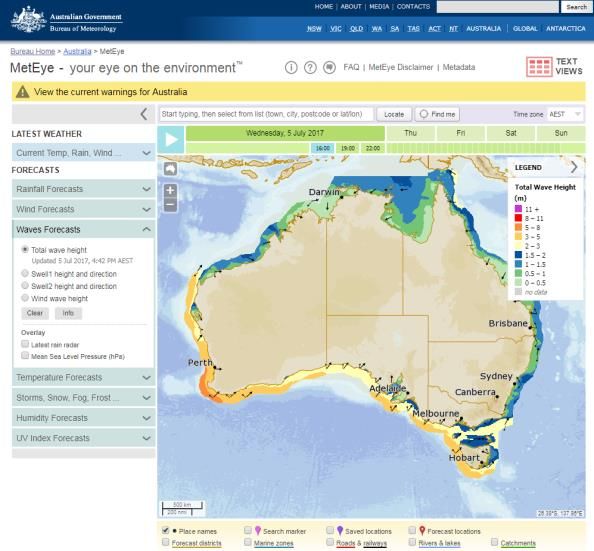Viewport: 594px width, 551px height.
Task: Expand Temperature Forecasts section
Action: 83,377
